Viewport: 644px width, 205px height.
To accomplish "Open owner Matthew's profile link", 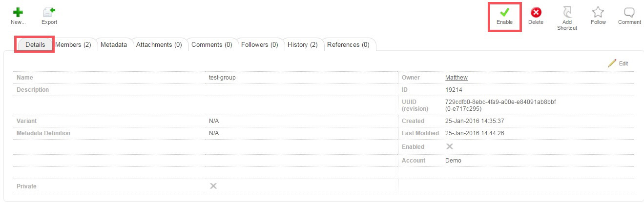I will click(456, 78).
